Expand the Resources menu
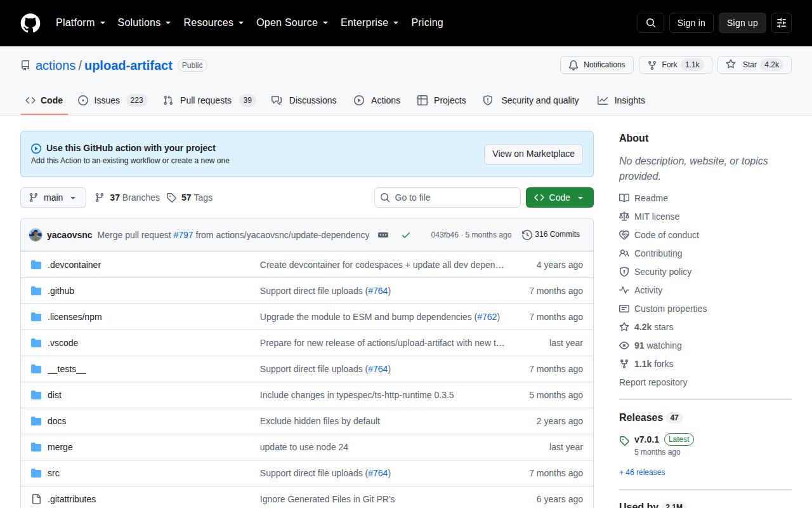Image resolution: width=812 pixels, height=508 pixels. 214,23
